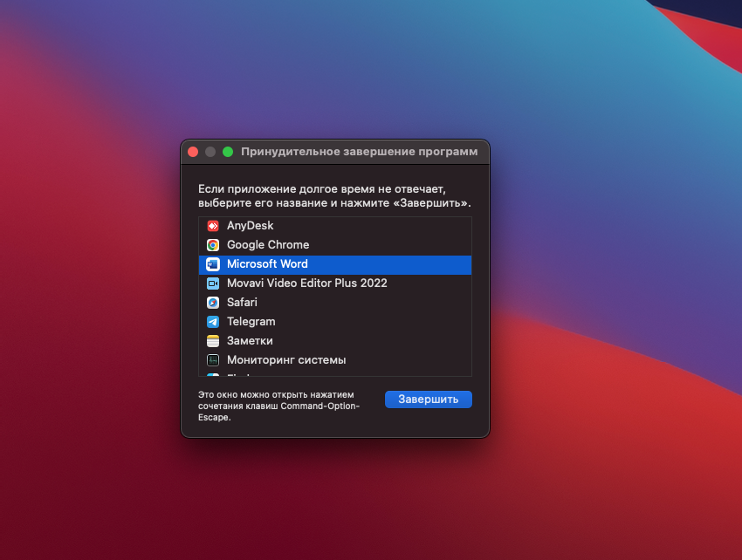Viewport: 742px width, 560px height.
Task: Choose Мониторинг системы entry
Action: pyautogui.click(x=335, y=360)
